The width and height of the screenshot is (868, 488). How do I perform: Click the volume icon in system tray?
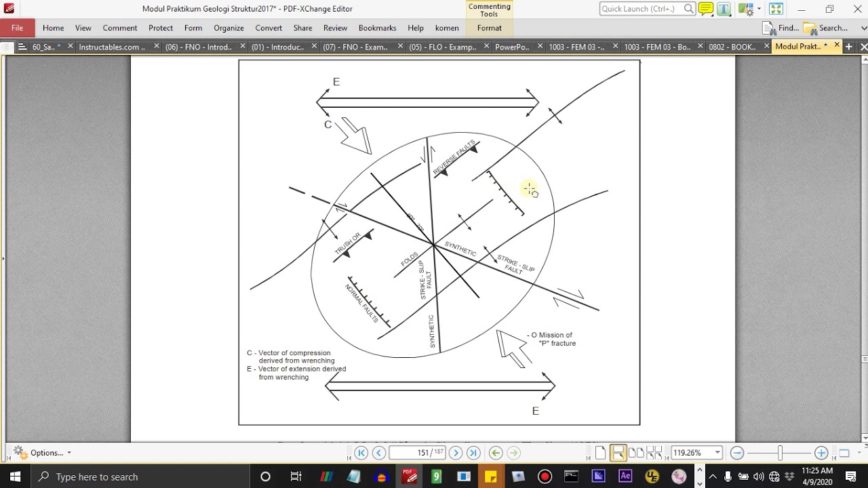tap(758, 476)
